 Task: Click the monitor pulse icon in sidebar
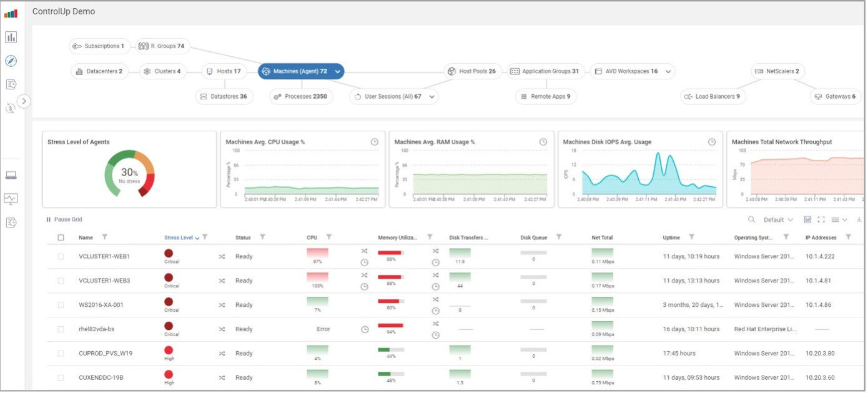11,199
